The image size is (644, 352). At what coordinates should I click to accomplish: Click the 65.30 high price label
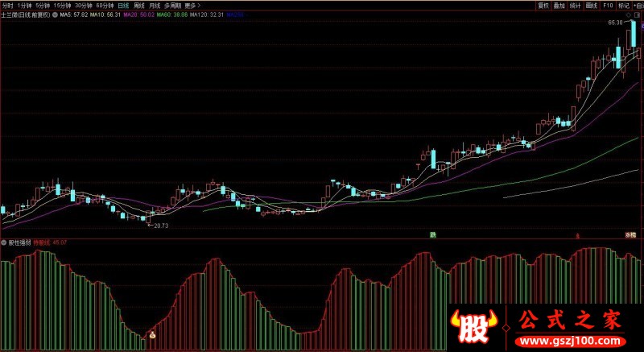[x=616, y=23]
